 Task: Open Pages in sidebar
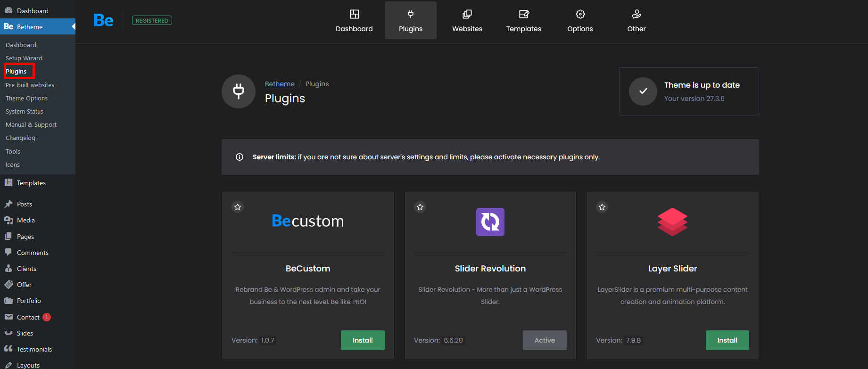point(38,237)
